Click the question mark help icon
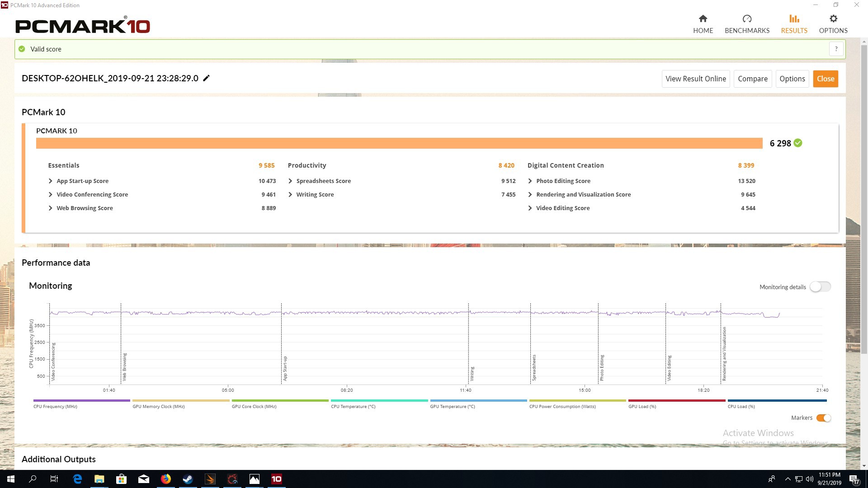Viewport: 868px width, 488px height. pos(836,49)
